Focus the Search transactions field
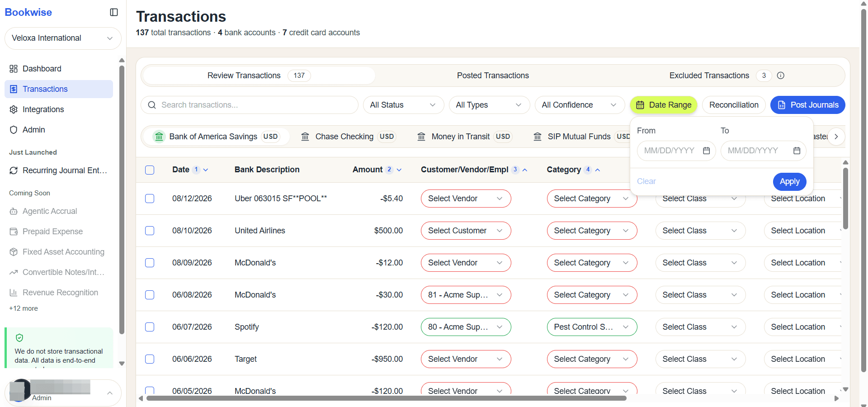Viewport: 868px width, 407px height. coord(250,105)
